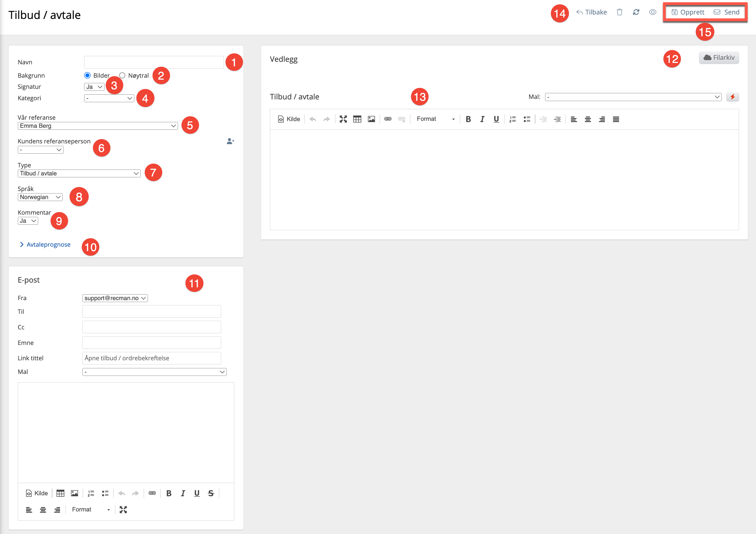
Task: Toggle Kilde source view in E-post editor
Action: pos(37,493)
